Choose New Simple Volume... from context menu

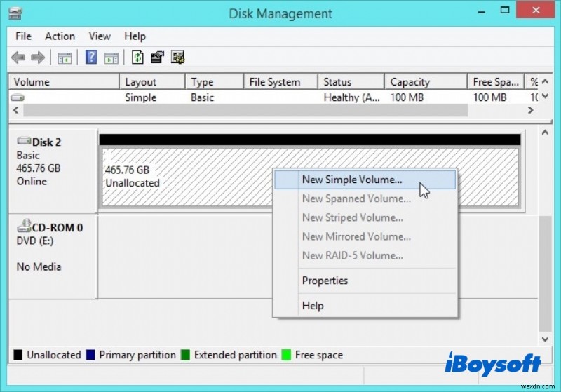[x=365, y=180]
